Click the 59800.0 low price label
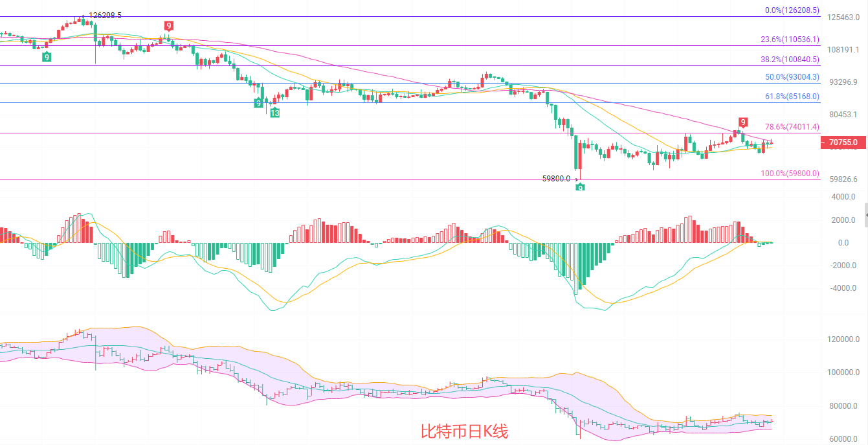Image resolution: width=868 pixels, height=445 pixels. pos(557,178)
